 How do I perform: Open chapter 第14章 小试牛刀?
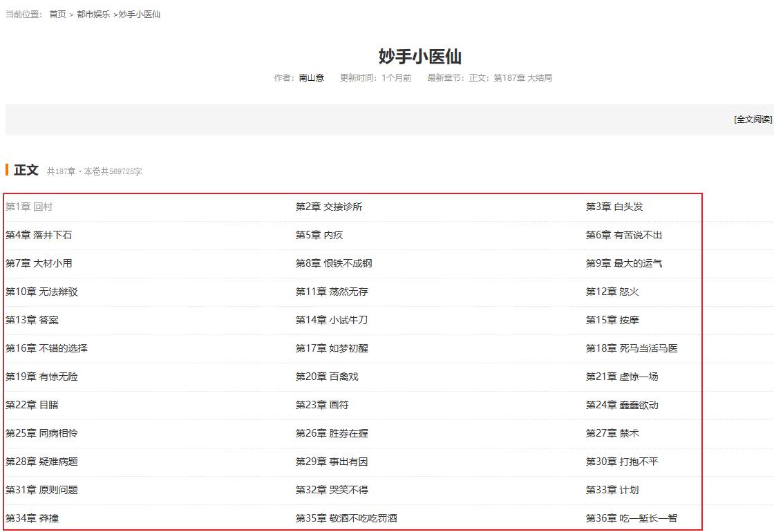(332, 320)
